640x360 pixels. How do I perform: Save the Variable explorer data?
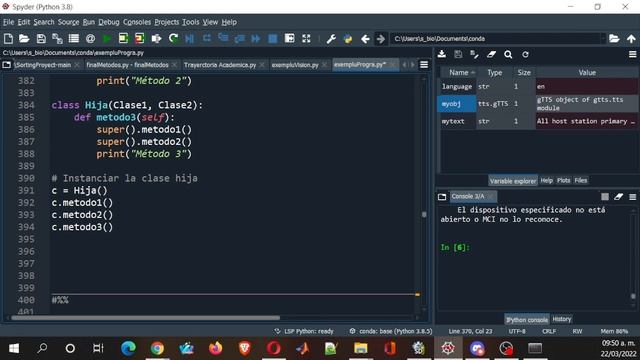[x=458, y=54]
